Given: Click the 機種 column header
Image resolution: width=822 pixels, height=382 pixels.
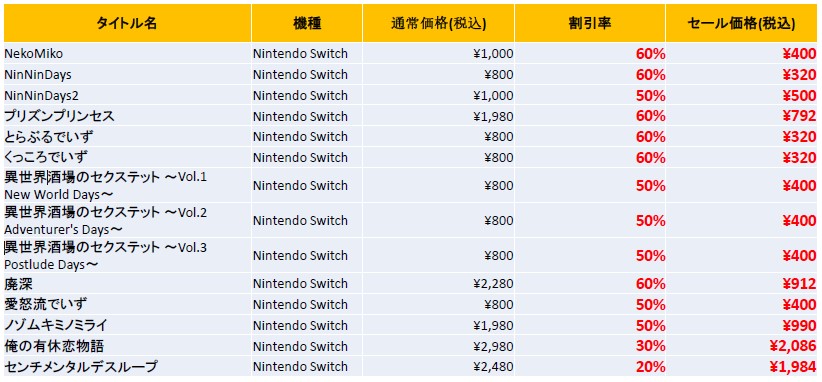Looking at the screenshot, I should pyautogui.click(x=307, y=24).
